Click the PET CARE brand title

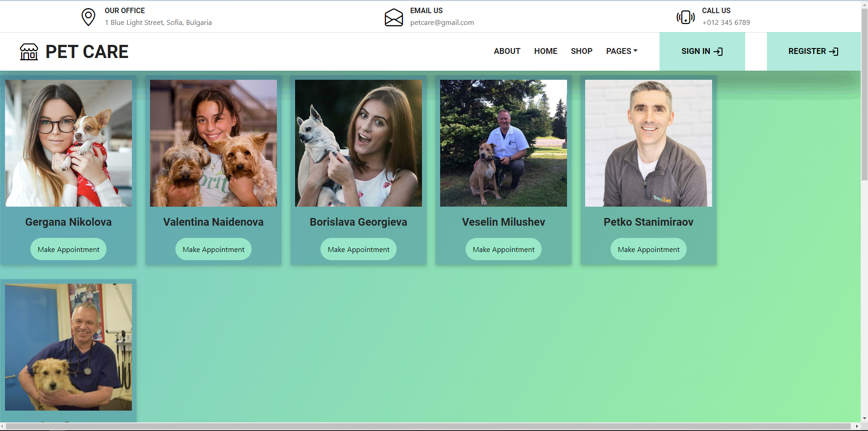coord(87,52)
